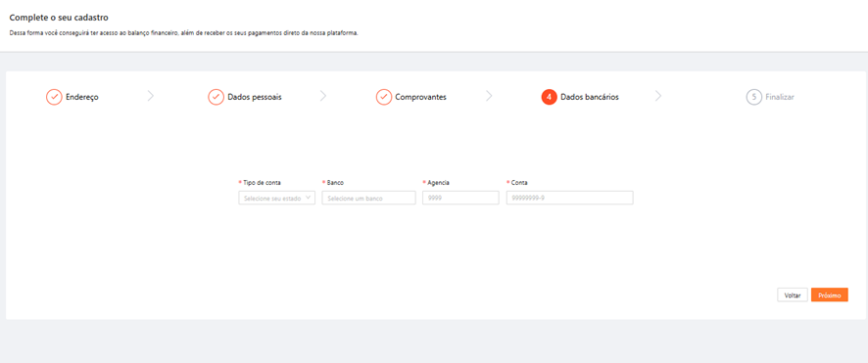Click the description text about balanço financeiro
868x363 pixels.
point(184,33)
